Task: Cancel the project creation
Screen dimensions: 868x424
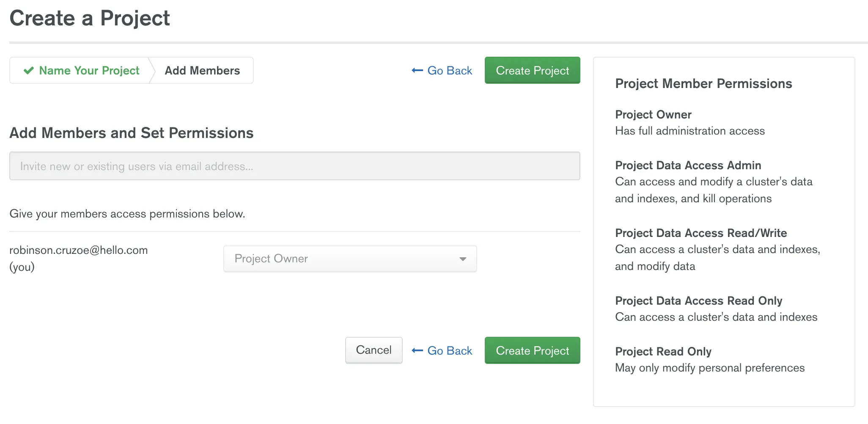Action: tap(374, 350)
